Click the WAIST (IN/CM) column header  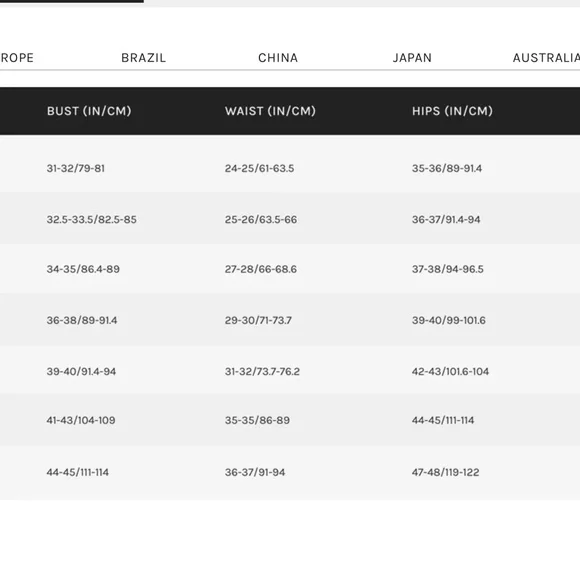pos(270,111)
